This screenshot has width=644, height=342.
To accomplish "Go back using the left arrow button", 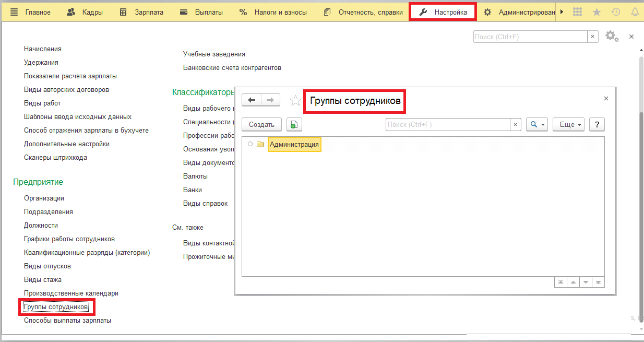I will [x=252, y=100].
